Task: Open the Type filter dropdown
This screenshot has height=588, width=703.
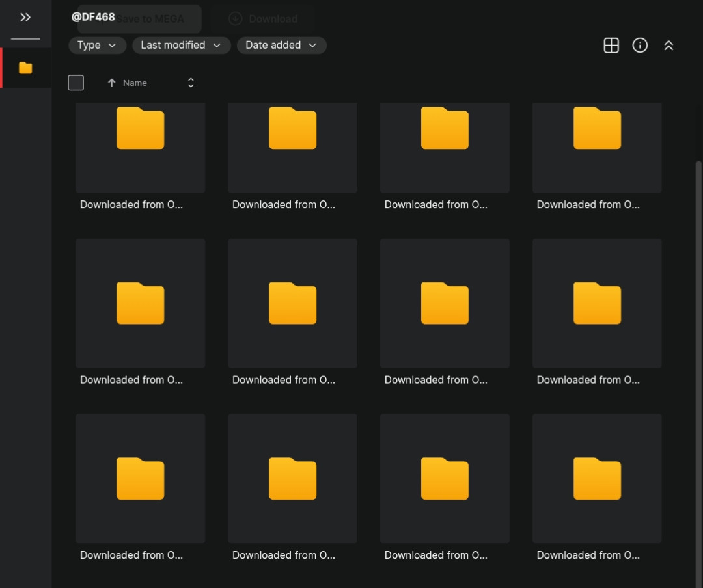Action: coord(97,45)
